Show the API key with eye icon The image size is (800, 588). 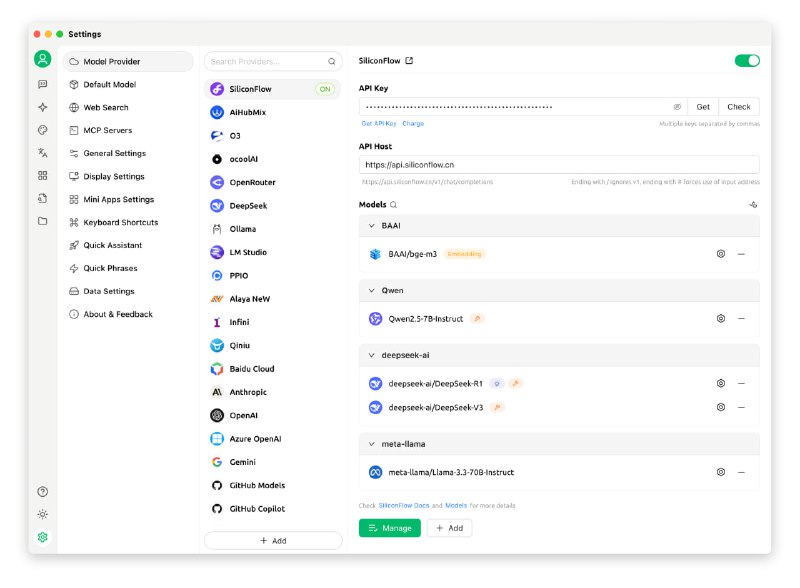pos(677,107)
